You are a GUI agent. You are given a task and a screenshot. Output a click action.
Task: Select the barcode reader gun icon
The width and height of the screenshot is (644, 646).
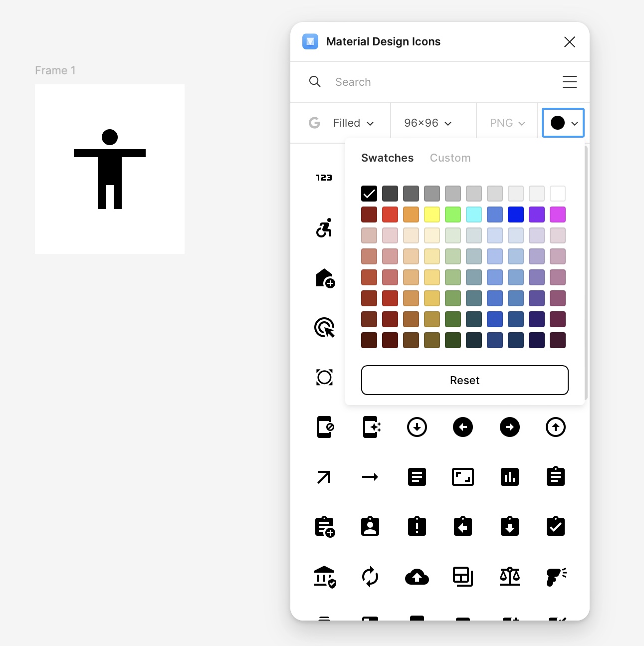pos(557,577)
